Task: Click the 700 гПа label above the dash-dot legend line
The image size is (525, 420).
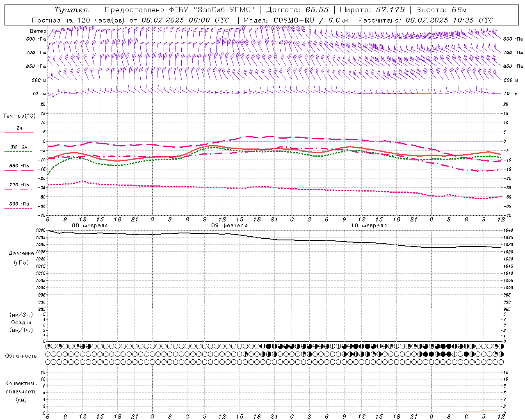Action: [x=19, y=185]
